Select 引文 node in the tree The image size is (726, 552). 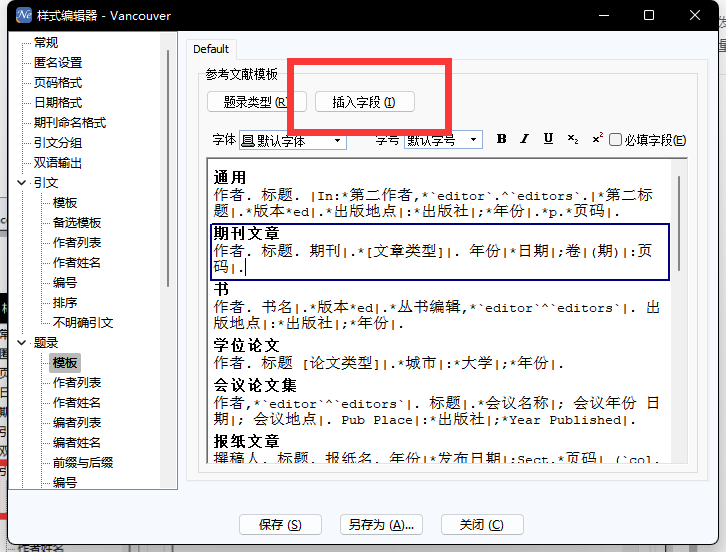(x=46, y=182)
